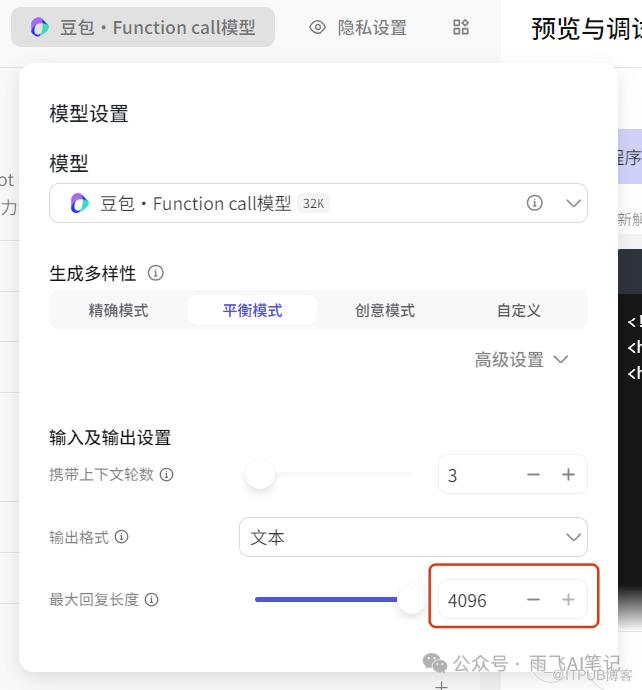
Task: Expand 高级设置 advanced settings
Action: pos(521,360)
